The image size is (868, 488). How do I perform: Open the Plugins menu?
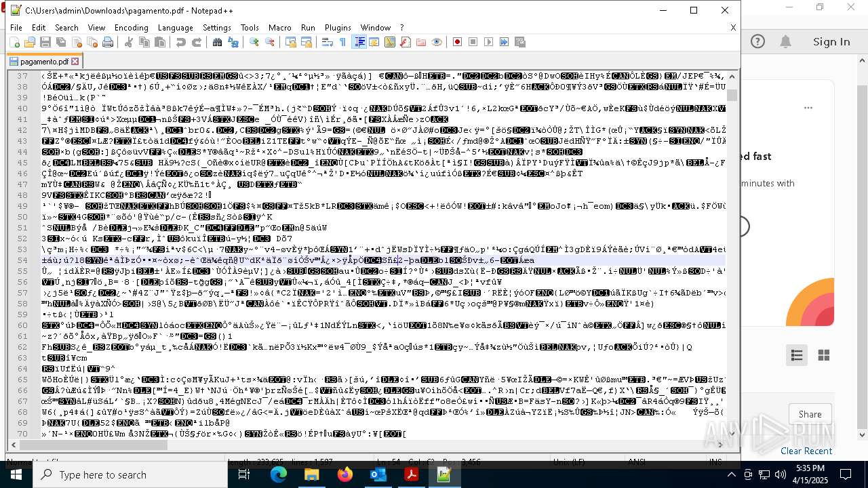338,28
